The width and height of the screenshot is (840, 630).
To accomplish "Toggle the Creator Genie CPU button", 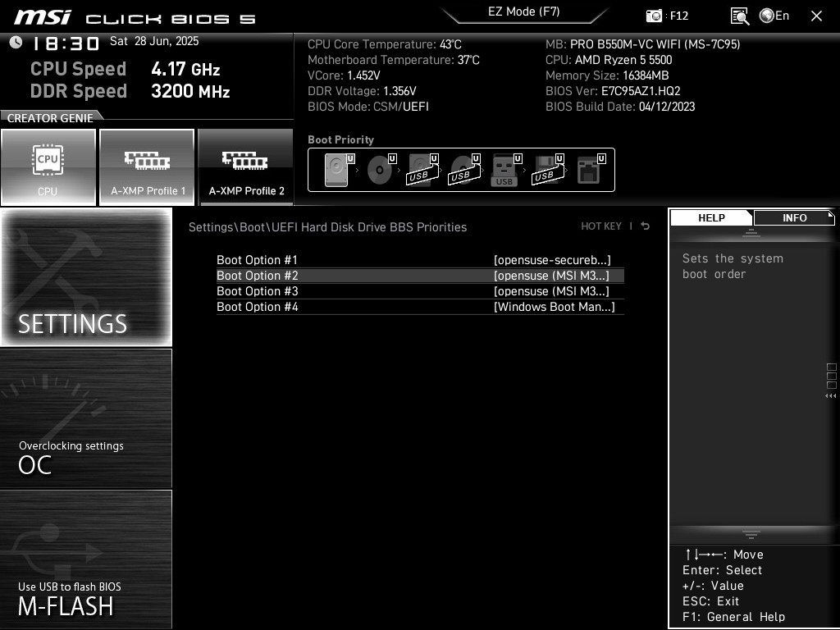I will 48,167.
